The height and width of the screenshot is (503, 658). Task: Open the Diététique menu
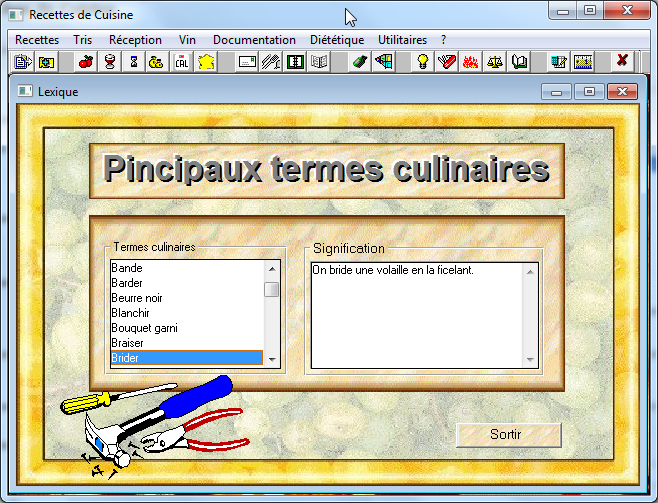[x=337, y=40]
